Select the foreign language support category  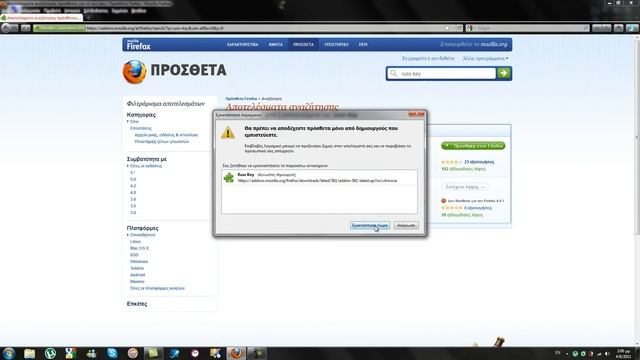(162, 142)
